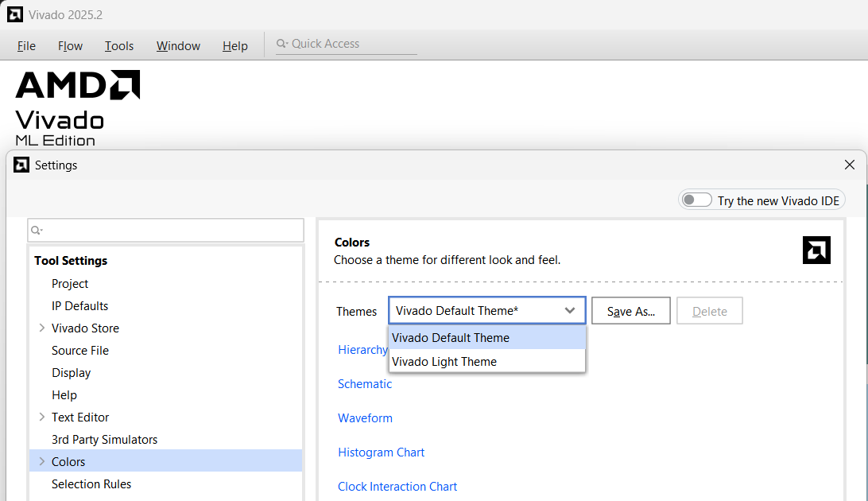Click the Quick Access search magnifier icon
Image resolution: width=868 pixels, height=501 pixels.
pyautogui.click(x=281, y=44)
